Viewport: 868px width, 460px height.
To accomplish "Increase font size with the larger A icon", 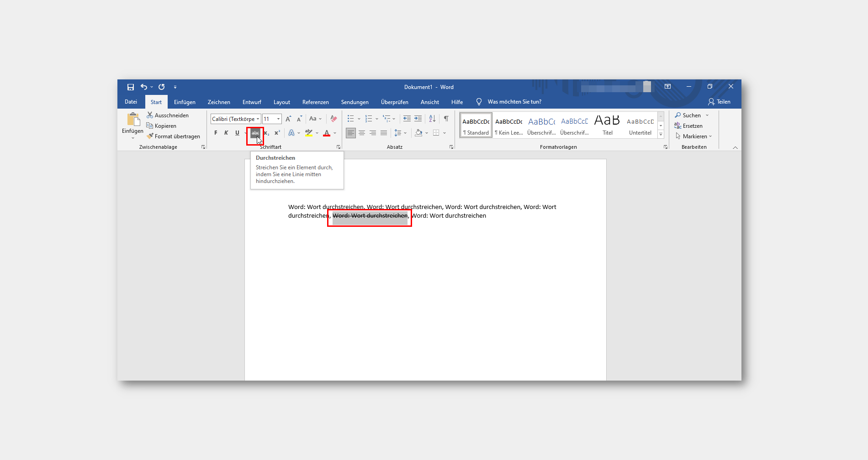I will (288, 119).
